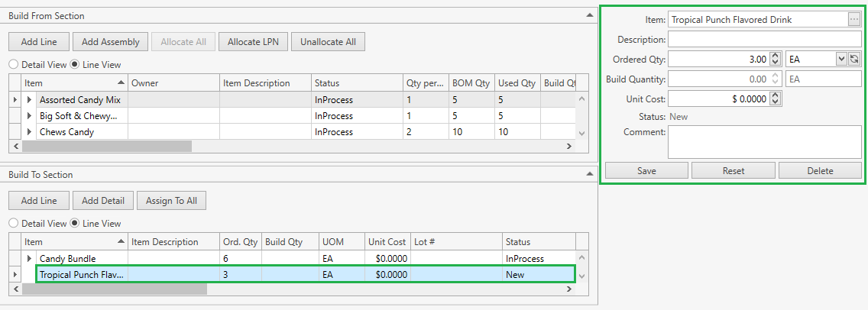Click the Item column sort arrow in Build To grid
The width and height of the screenshot is (868, 310).
click(x=121, y=242)
